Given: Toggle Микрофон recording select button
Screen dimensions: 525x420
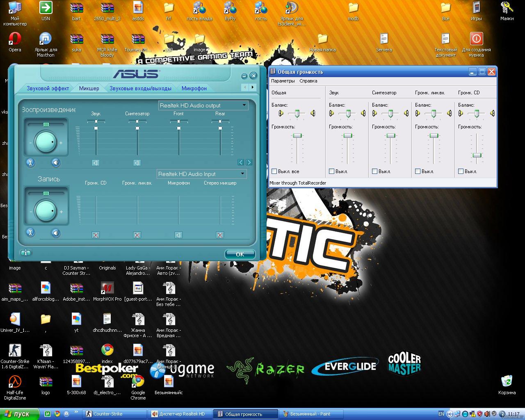Looking at the screenshot, I should click(x=178, y=235).
